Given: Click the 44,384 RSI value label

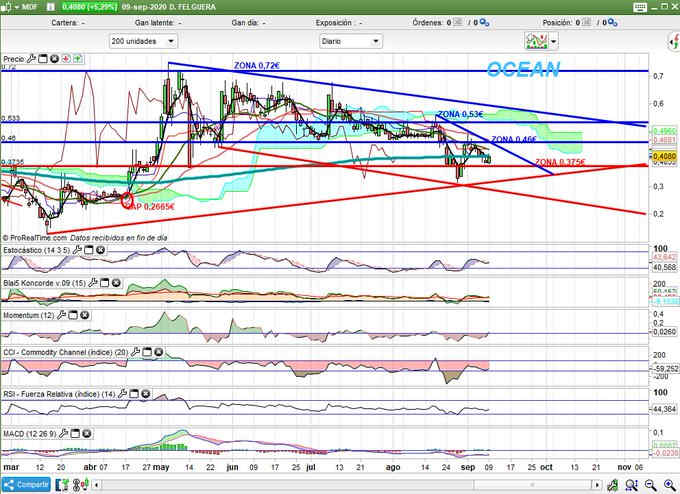Looking at the screenshot, I should coord(664,409).
